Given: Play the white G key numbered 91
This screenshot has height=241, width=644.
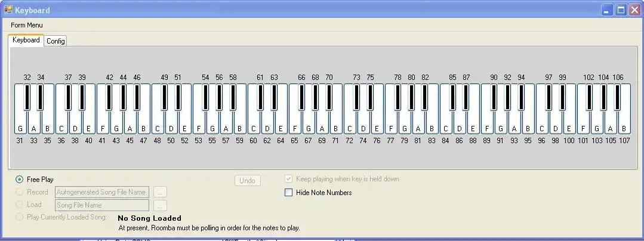Looking at the screenshot, I should click(x=501, y=123).
